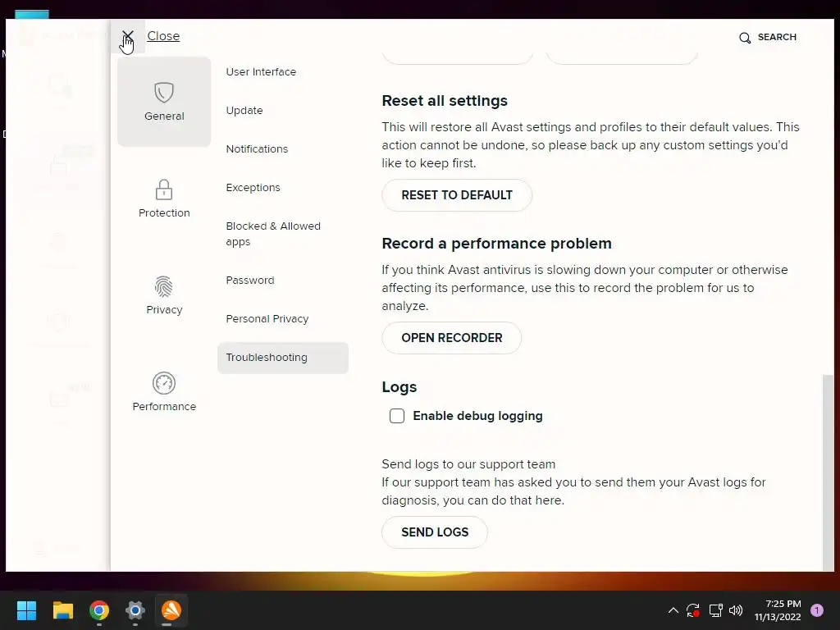Click the Reset all settings heading
Viewport: 840px width, 630px height.
click(445, 101)
